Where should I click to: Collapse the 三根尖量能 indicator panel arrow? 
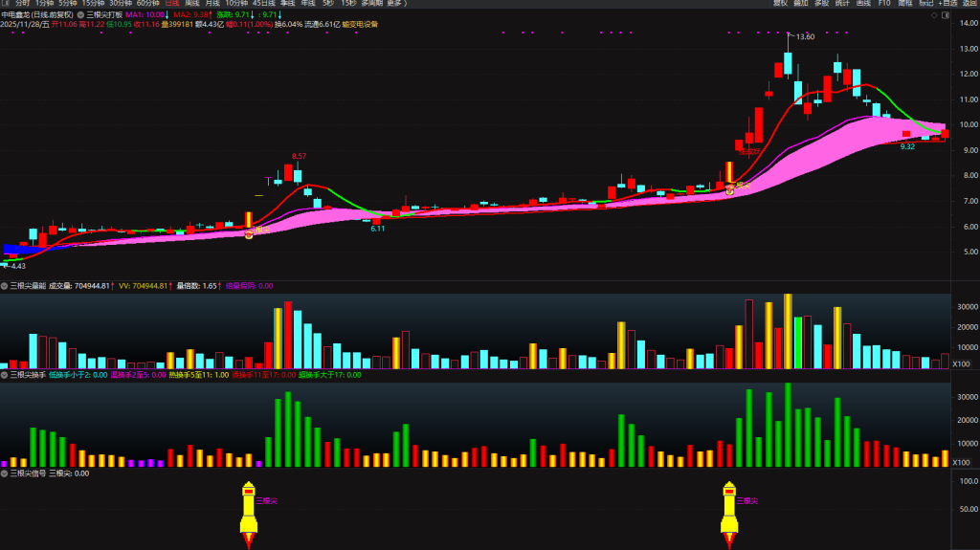(5, 285)
